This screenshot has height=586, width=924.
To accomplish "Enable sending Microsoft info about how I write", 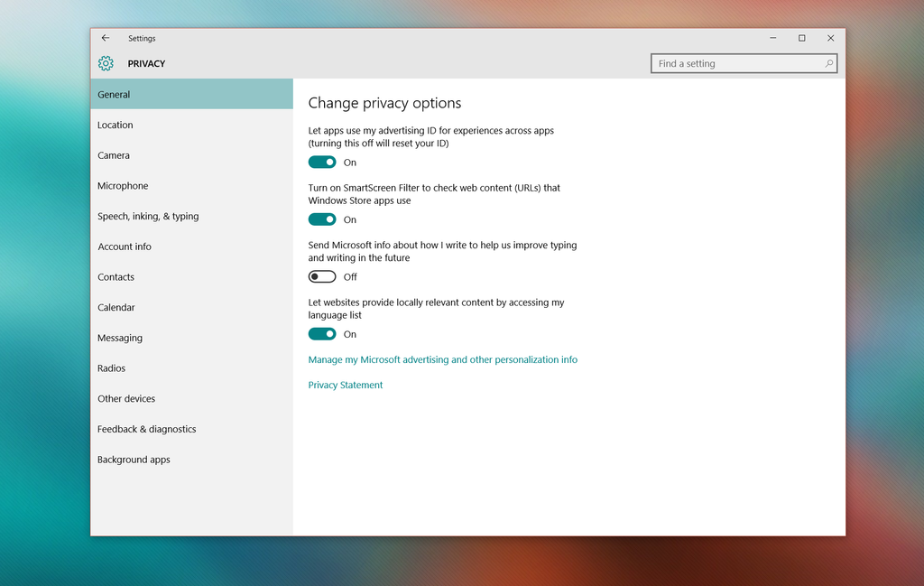I will click(322, 276).
